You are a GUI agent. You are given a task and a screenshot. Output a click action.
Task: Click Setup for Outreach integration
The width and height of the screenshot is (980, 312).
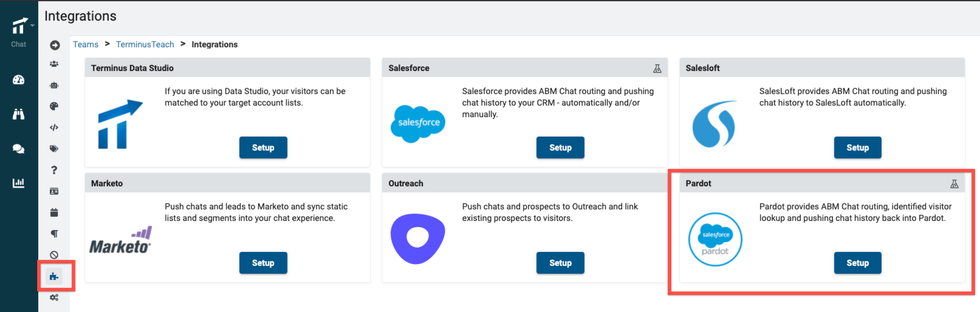(x=560, y=263)
